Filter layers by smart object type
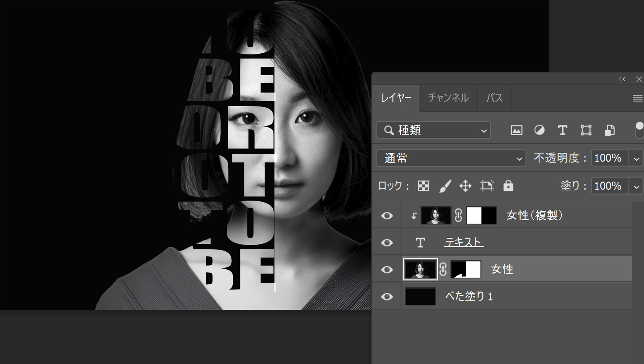 click(x=609, y=130)
